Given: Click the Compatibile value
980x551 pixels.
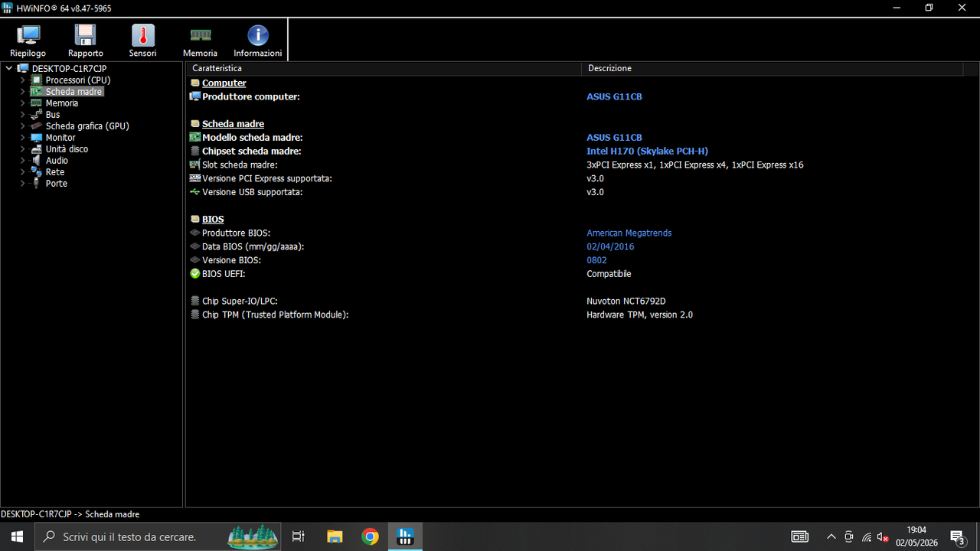Looking at the screenshot, I should click(609, 274).
